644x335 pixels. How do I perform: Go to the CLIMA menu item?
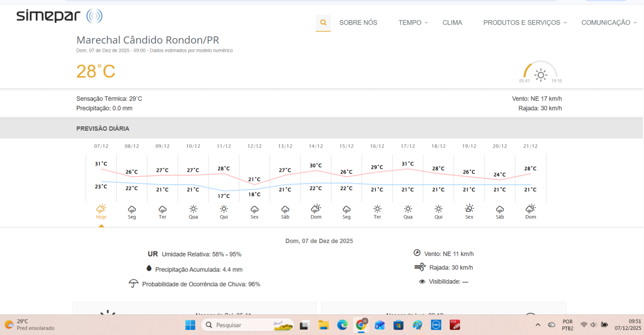coord(452,23)
